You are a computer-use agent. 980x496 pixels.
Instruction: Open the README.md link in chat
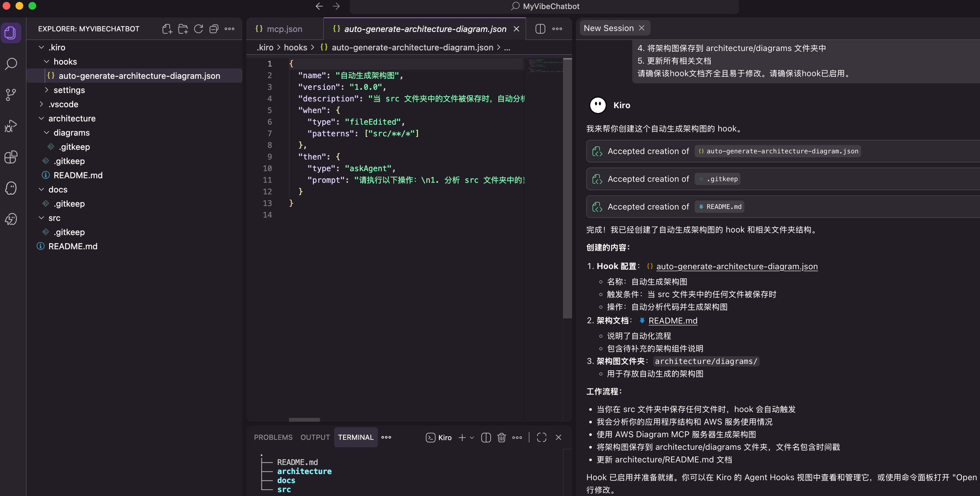pyautogui.click(x=673, y=320)
